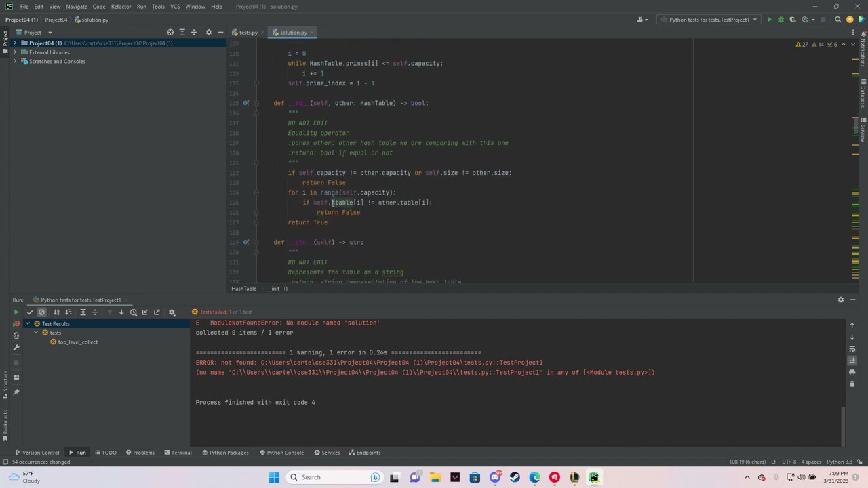Sort test results by duration

68,312
